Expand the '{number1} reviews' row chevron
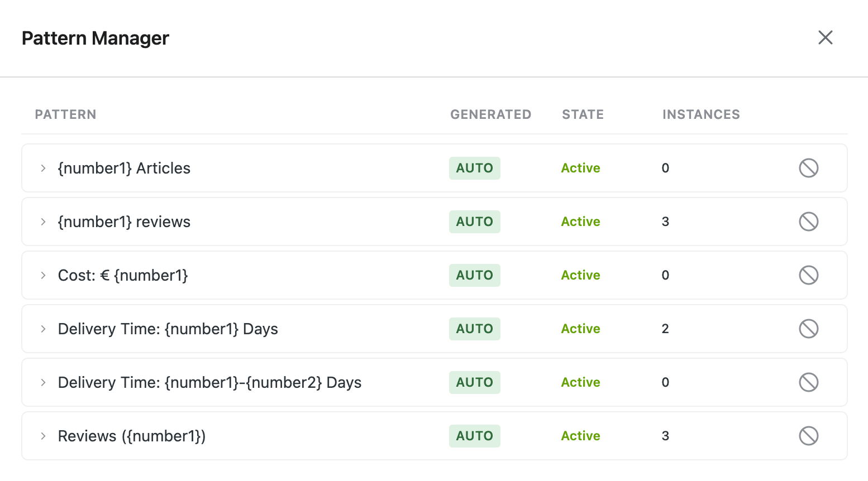 tap(43, 222)
